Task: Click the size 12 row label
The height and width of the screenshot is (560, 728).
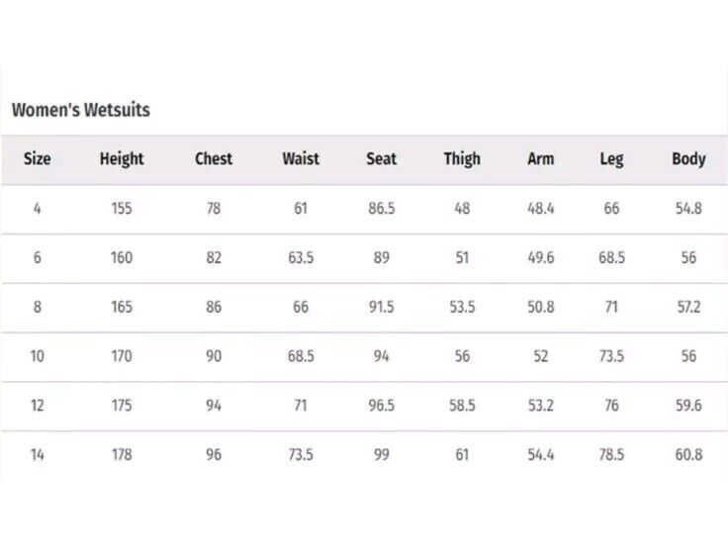Action: [x=38, y=406]
